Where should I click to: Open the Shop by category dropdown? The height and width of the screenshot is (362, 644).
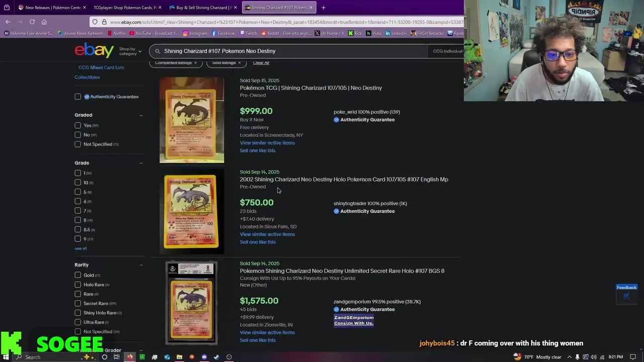click(130, 51)
